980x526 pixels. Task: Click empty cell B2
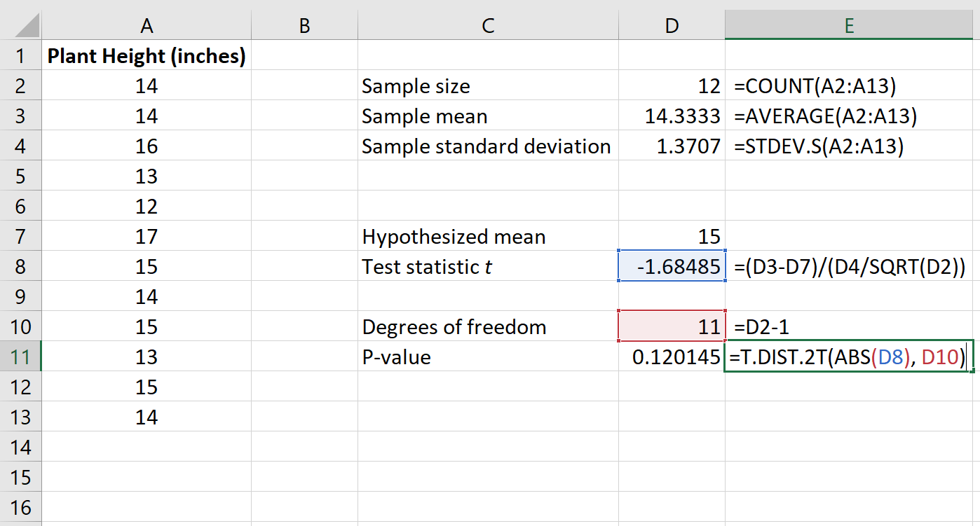tap(304, 85)
